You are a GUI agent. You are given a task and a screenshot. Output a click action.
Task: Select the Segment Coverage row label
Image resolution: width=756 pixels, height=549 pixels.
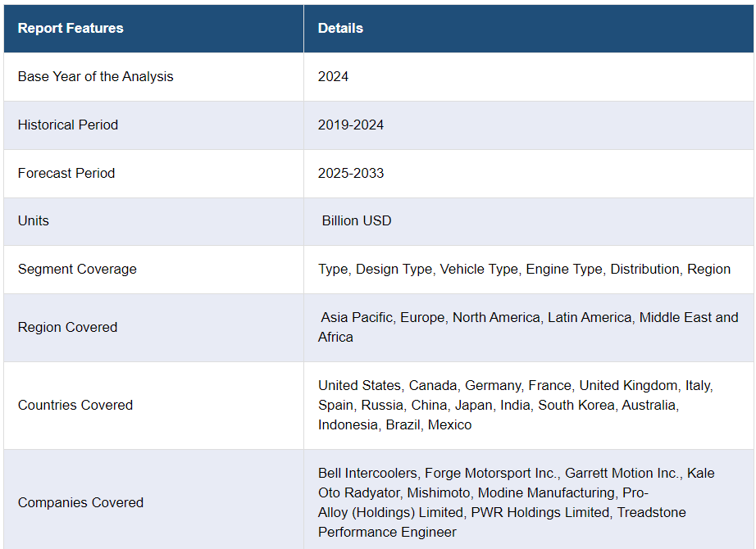click(x=77, y=269)
